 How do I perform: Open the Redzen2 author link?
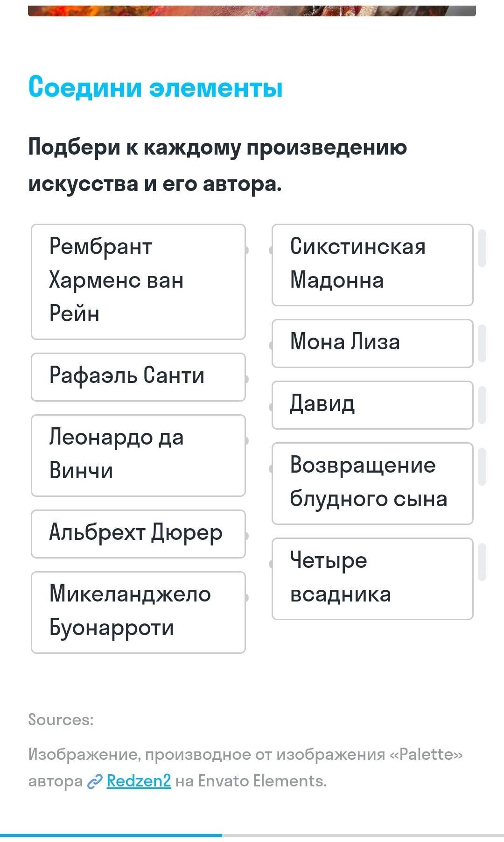(x=139, y=781)
